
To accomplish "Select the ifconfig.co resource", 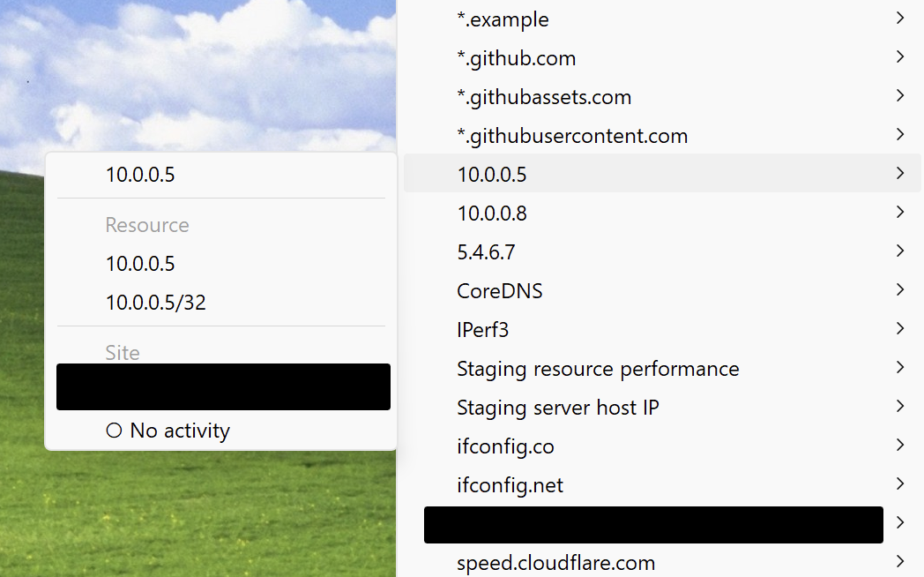I will pos(505,446).
